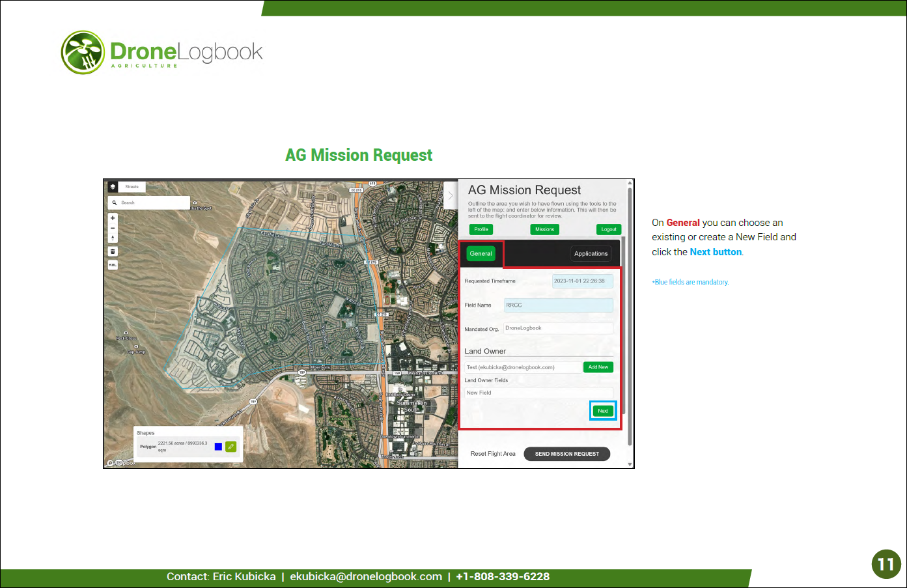The width and height of the screenshot is (907, 588).
Task: Edit polygon with green pencil icon
Action: (230, 447)
